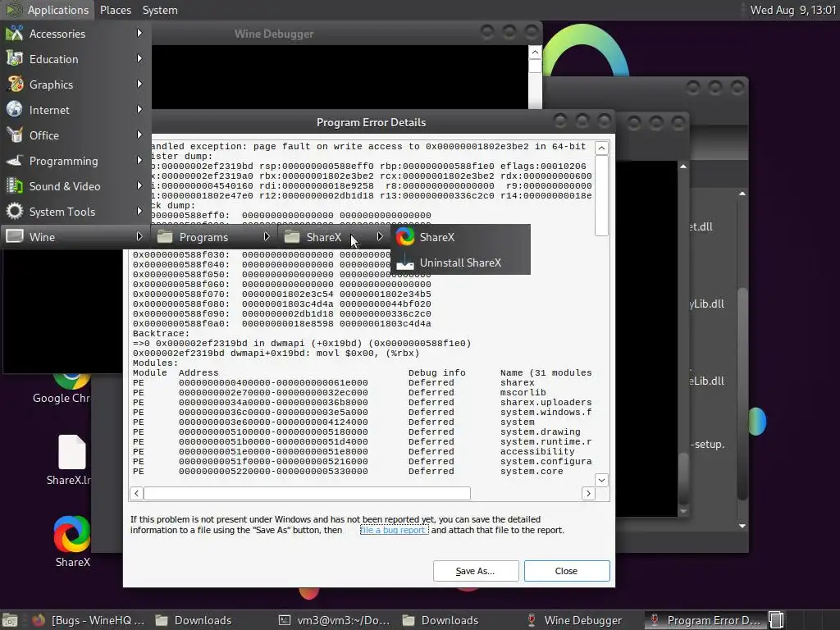Screen dimensions: 840x630
Task: Click the ShareX submenu folder icon
Action: pyautogui.click(x=292, y=237)
